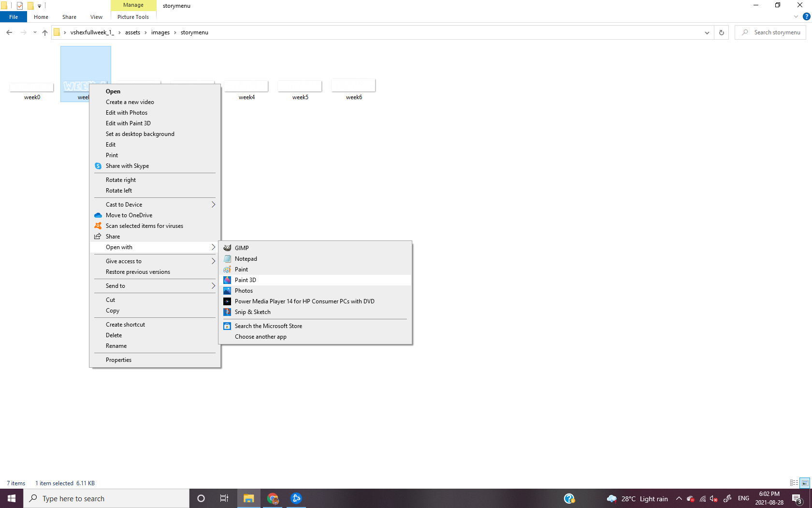Scan selected items for viruses
The image size is (812, 508).
click(x=145, y=225)
